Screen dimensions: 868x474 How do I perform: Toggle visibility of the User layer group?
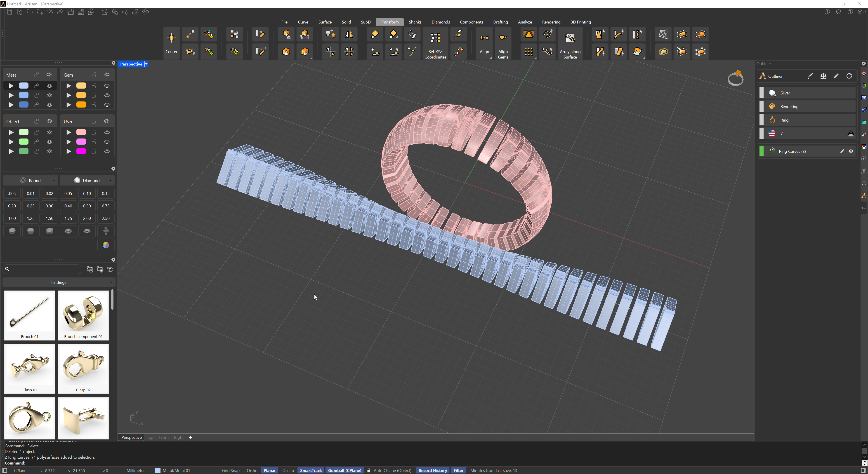[x=106, y=121]
